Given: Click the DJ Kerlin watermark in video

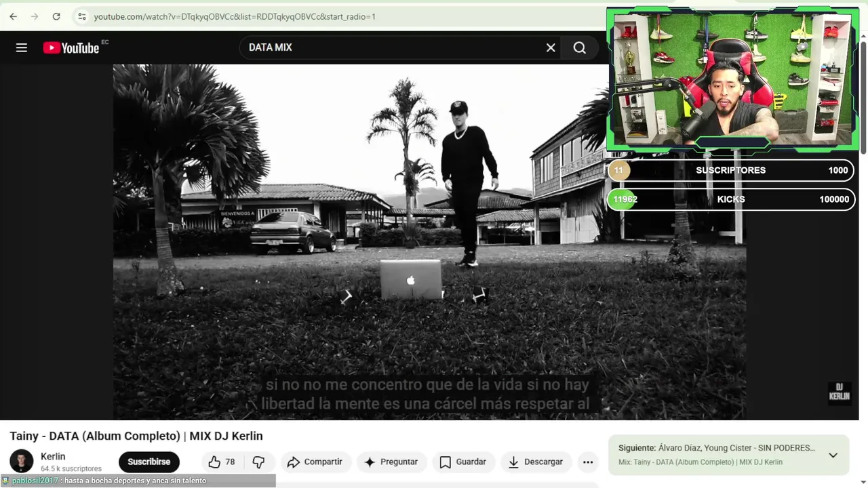Looking at the screenshot, I should [839, 392].
